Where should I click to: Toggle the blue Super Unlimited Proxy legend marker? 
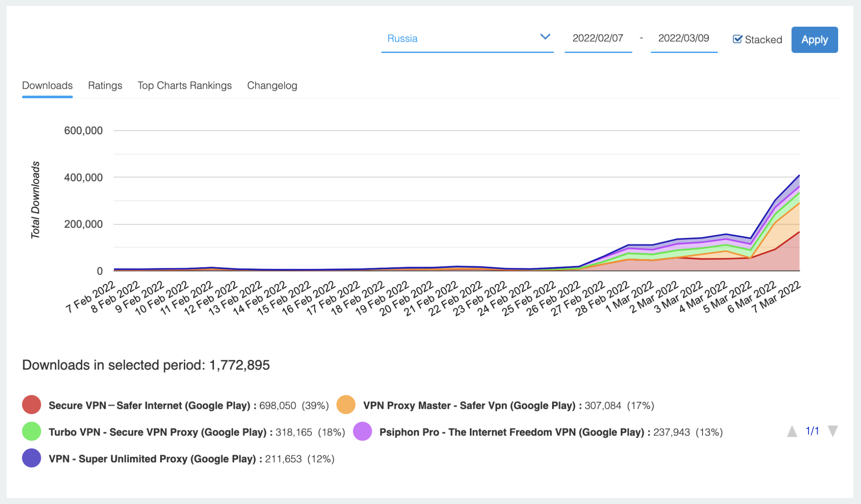point(31,458)
